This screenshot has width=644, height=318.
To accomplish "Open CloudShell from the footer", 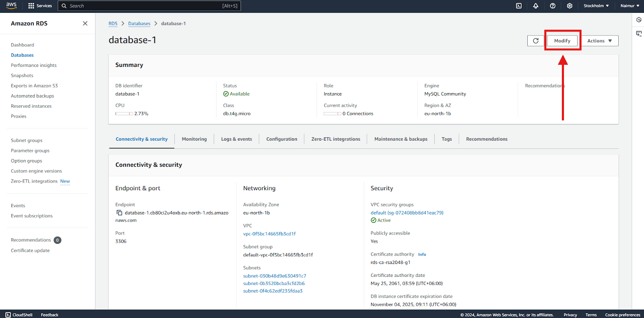I will pos(19,315).
